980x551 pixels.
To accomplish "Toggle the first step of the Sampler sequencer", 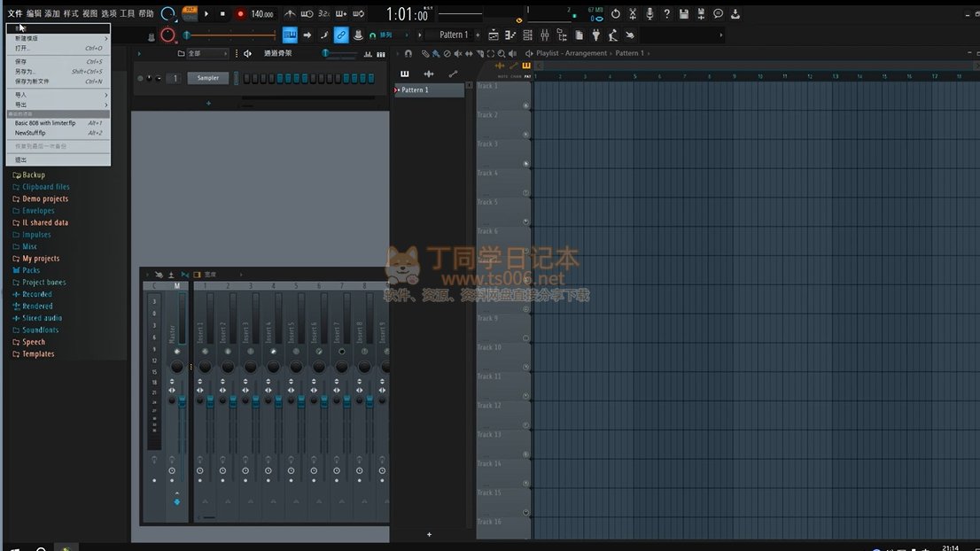I will 246,78.
